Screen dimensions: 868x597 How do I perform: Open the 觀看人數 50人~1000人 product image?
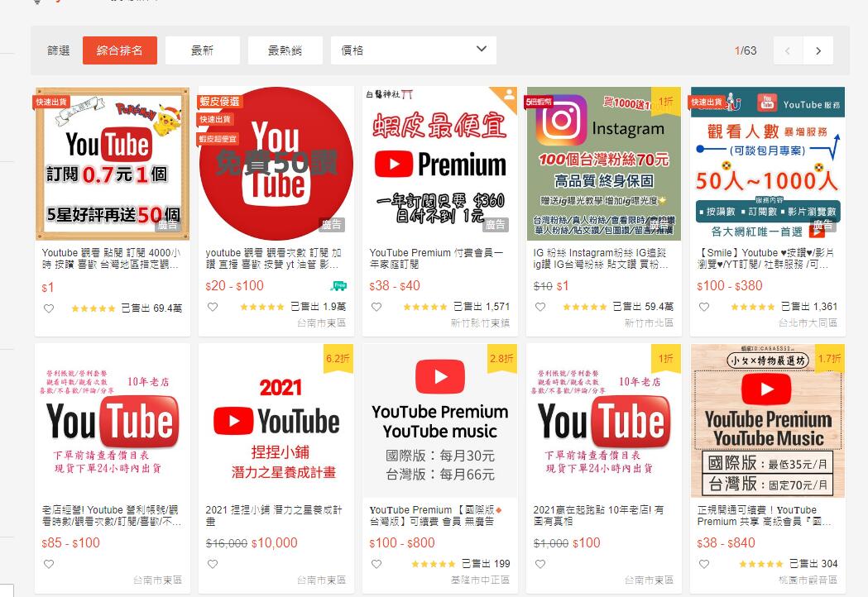pyautogui.click(x=768, y=163)
